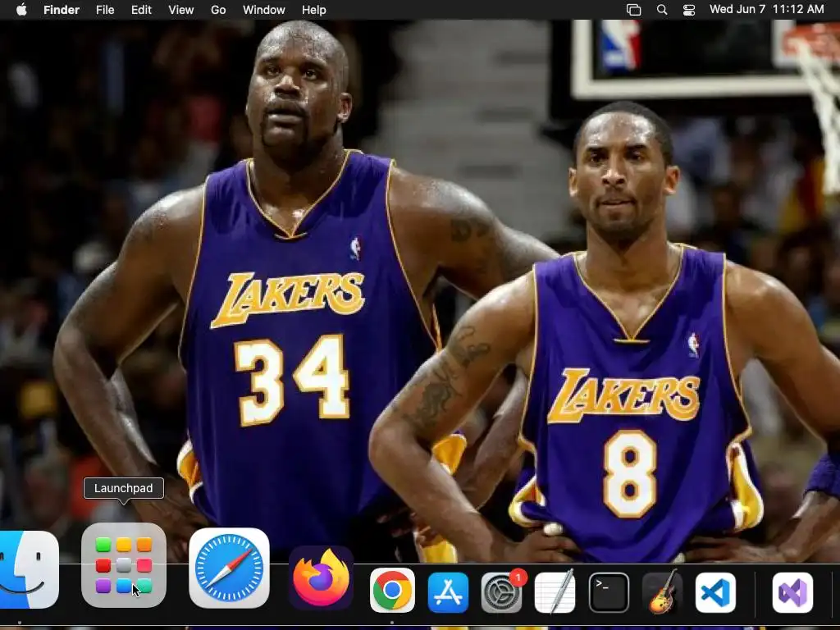This screenshot has width=840, height=630.
Task: Open the File menu
Action: pyautogui.click(x=105, y=10)
